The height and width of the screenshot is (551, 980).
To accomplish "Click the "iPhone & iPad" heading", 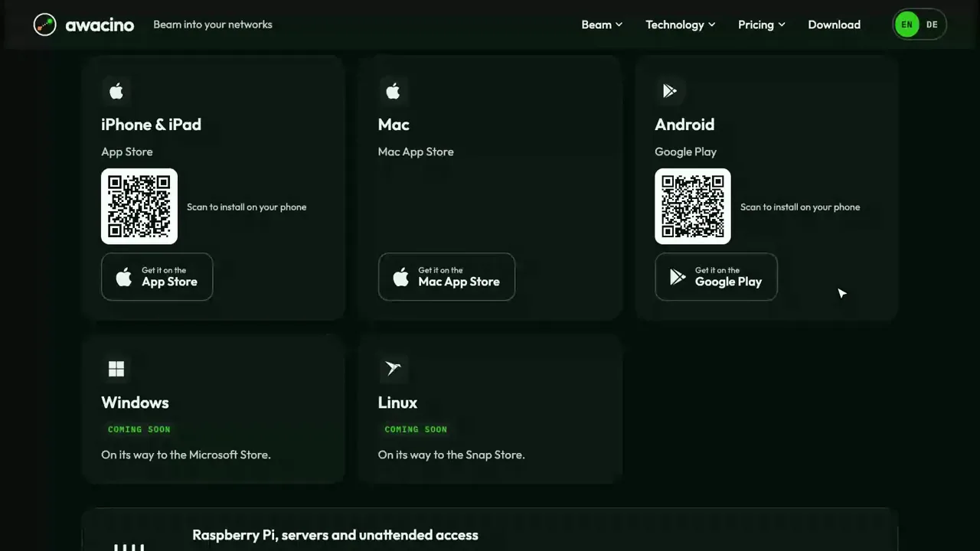I will click(151, 125).
